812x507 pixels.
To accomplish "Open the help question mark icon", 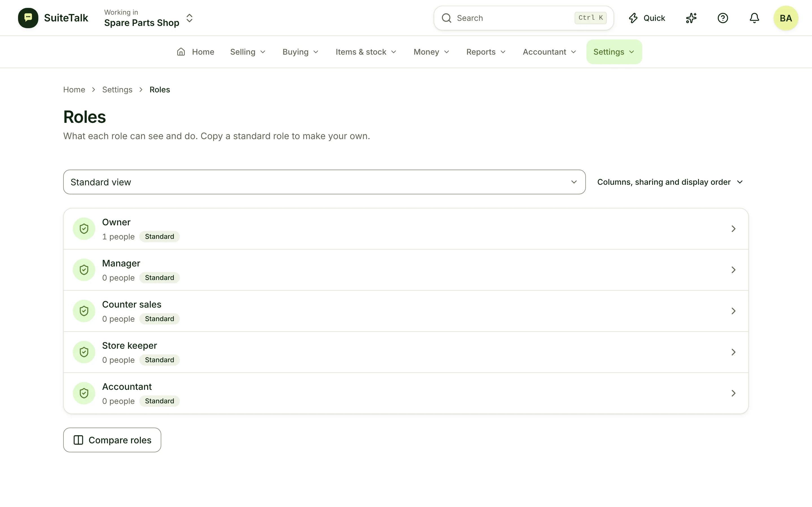I will 723,18.
